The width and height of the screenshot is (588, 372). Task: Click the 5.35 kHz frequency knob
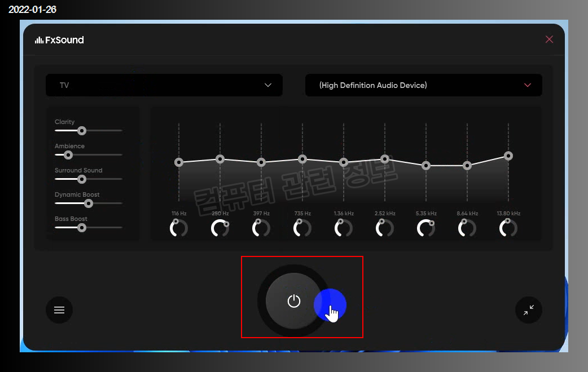pos(426,228)
